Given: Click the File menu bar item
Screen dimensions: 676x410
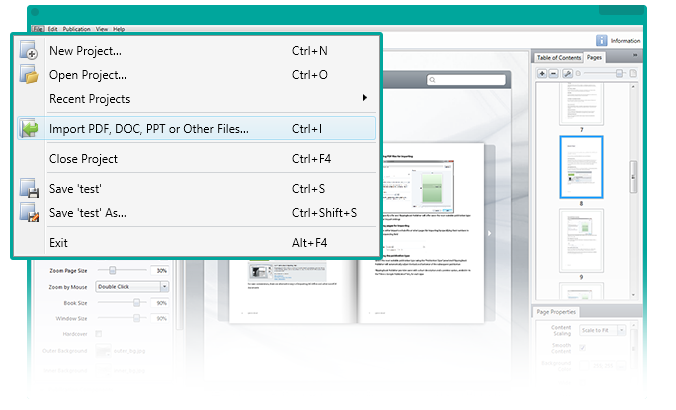Looking at the screenshot, I should tap(38, 29).
